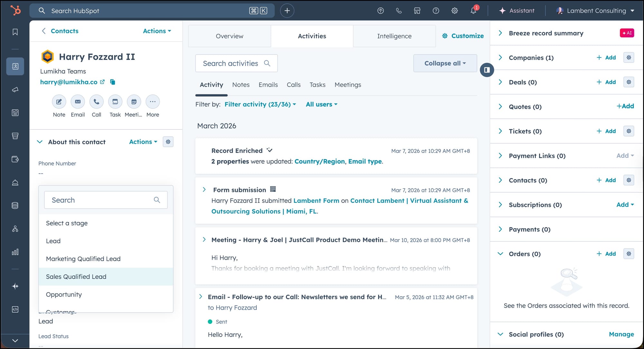Switch to the Intelligence tab
This screenshot has height=349, width=644.
(394, 36)
